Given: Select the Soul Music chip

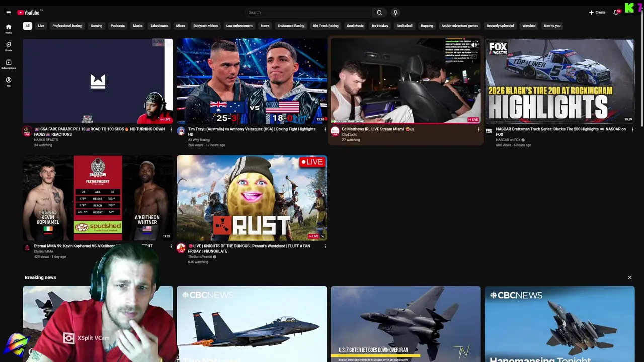Looking at the screenshot, I should tap(355, 26).
